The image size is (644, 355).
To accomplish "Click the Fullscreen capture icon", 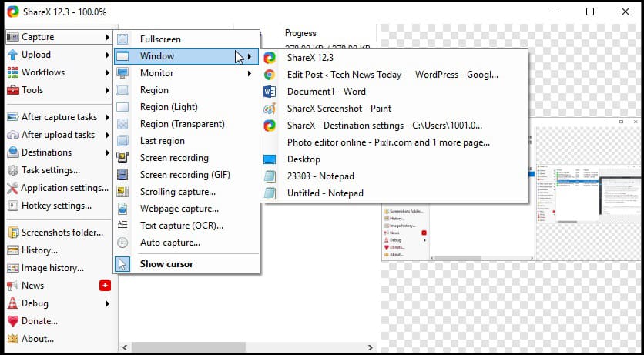I will pos(122,39).
